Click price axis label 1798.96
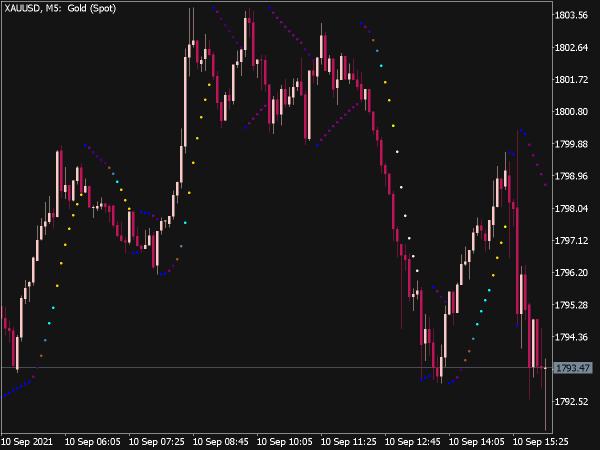The image size is (600, 450). (571, 176)
